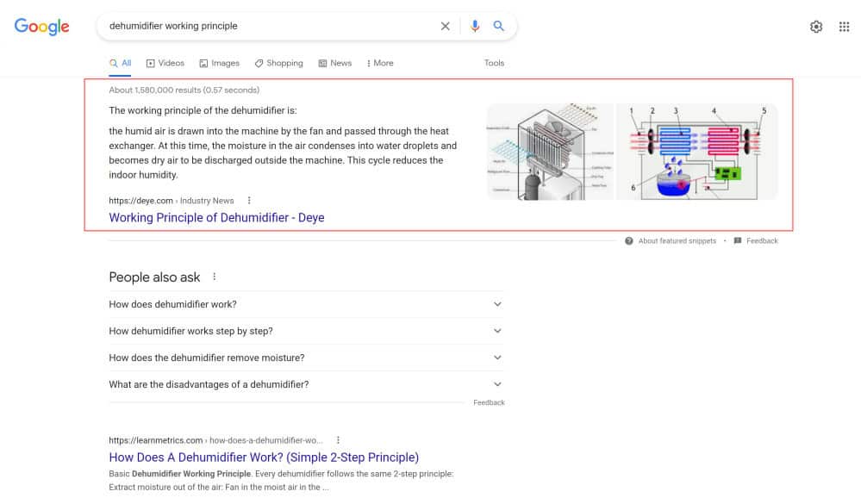Open the three-dot menu beside People also ask

[x=215, y=277]
